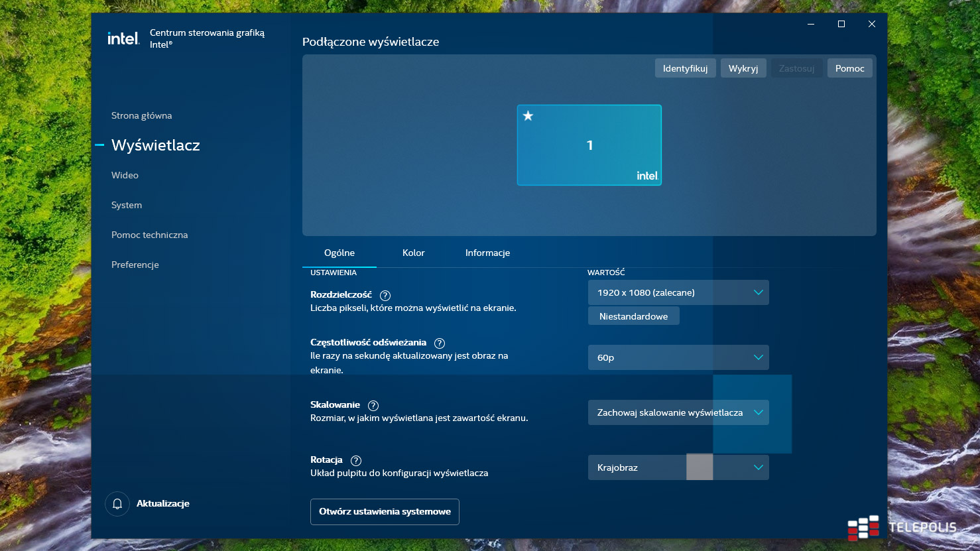980x551 pixels.
Task: Click the star icon on display 1
Action: click(528, 116)
